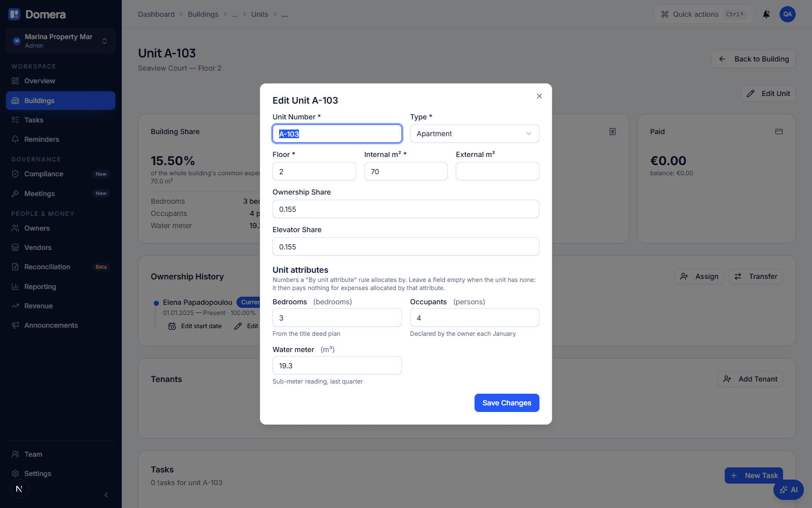Click the Edit Unit pencil button
The height and width of the screenshot is (508, 812).
768,93
